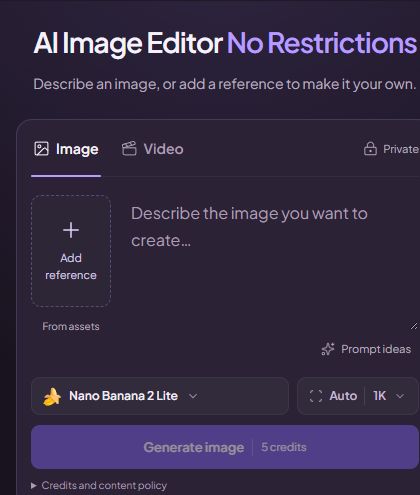420x495 pixels.
Task: Switch to the Video tab
Action: pos(152,149)
